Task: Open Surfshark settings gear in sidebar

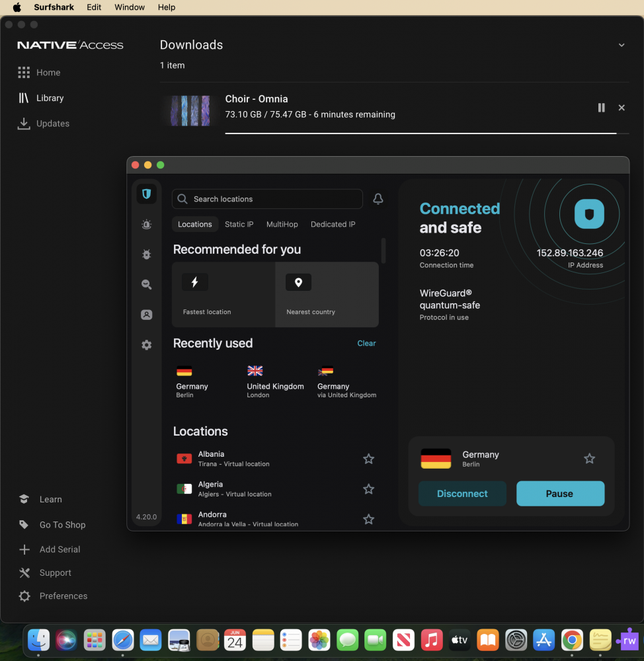Action: (x=146, y=345)
